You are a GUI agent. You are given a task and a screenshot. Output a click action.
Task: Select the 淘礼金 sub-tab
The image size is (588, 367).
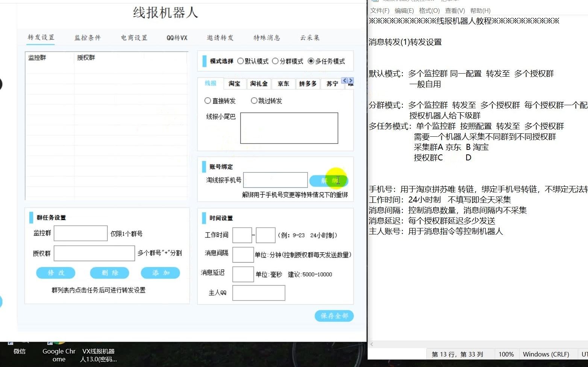coord(259,83)
